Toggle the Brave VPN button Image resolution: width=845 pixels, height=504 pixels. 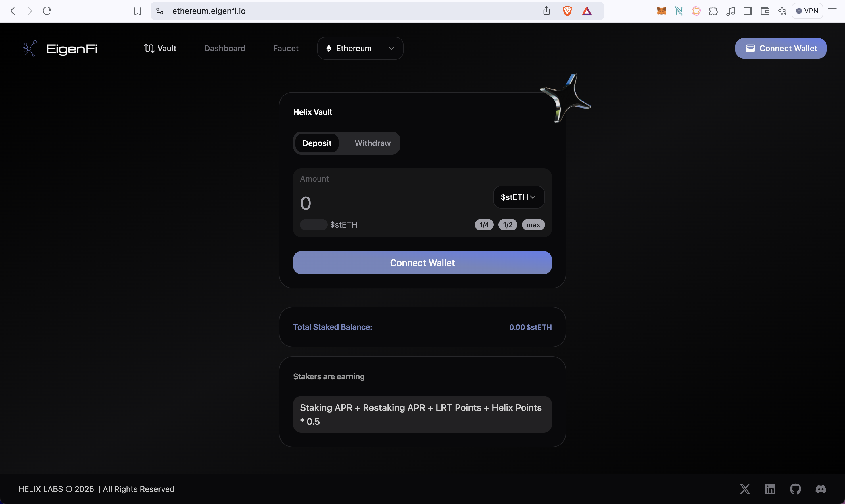click(807, 11)
